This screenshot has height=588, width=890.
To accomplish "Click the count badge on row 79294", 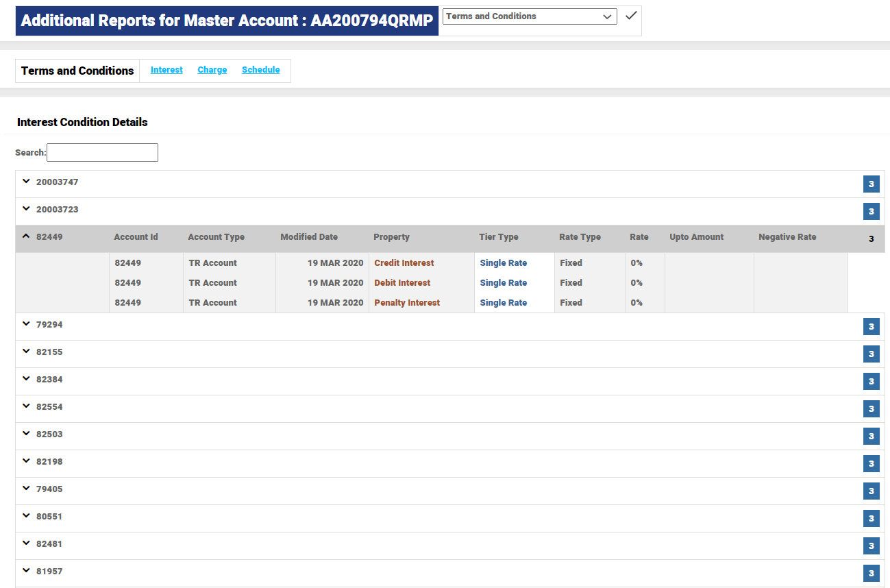I will (871, 327).
